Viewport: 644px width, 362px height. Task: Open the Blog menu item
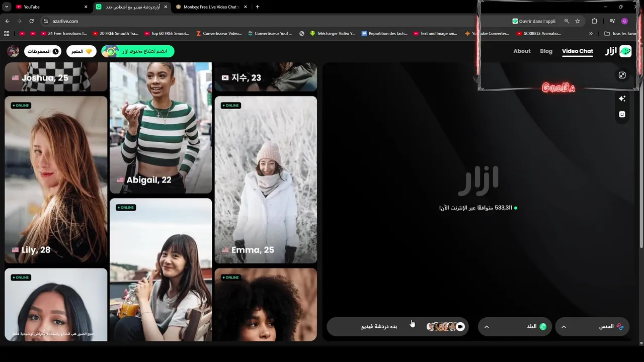546,51
